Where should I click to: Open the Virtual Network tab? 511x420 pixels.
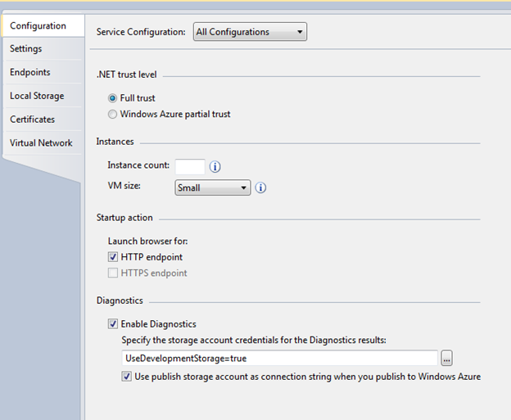click(41, 143)
